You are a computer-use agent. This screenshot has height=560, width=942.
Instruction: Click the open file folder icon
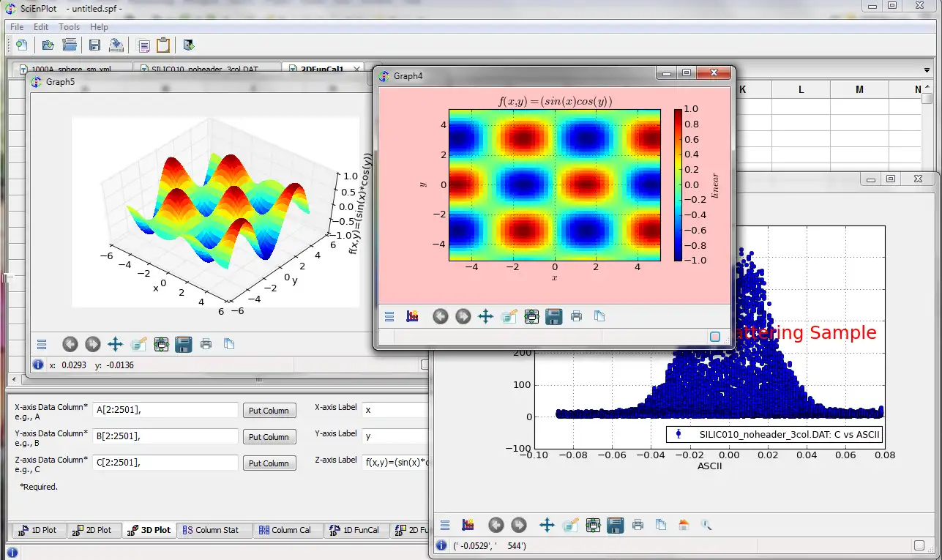48,45
